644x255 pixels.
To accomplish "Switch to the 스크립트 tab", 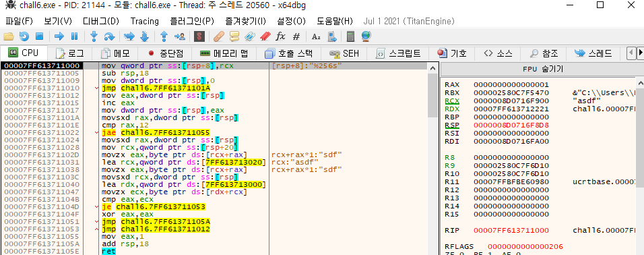I will [x=399, y=53].
